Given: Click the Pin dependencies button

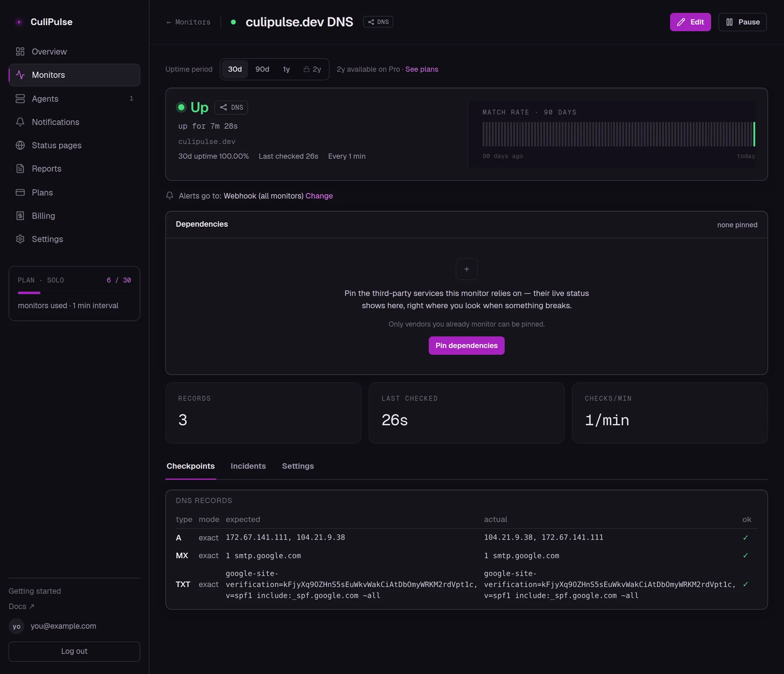Looking at the screenshot, I should [x=467, y=346].
